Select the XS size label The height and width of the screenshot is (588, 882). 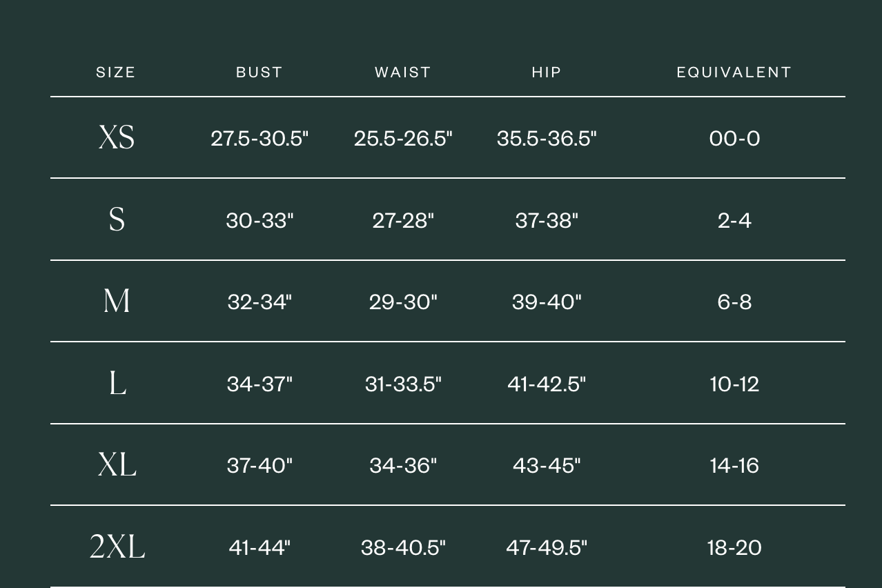(117, 137)
